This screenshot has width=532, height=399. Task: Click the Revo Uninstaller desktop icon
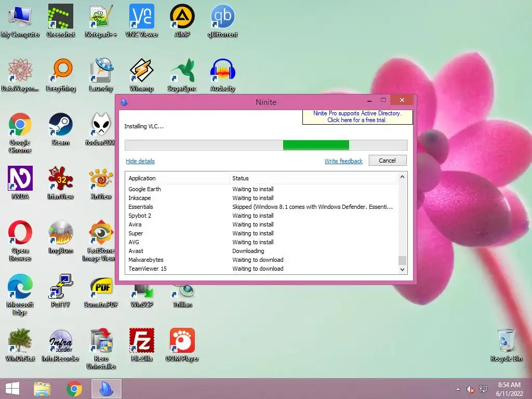[x=101, y=349]
